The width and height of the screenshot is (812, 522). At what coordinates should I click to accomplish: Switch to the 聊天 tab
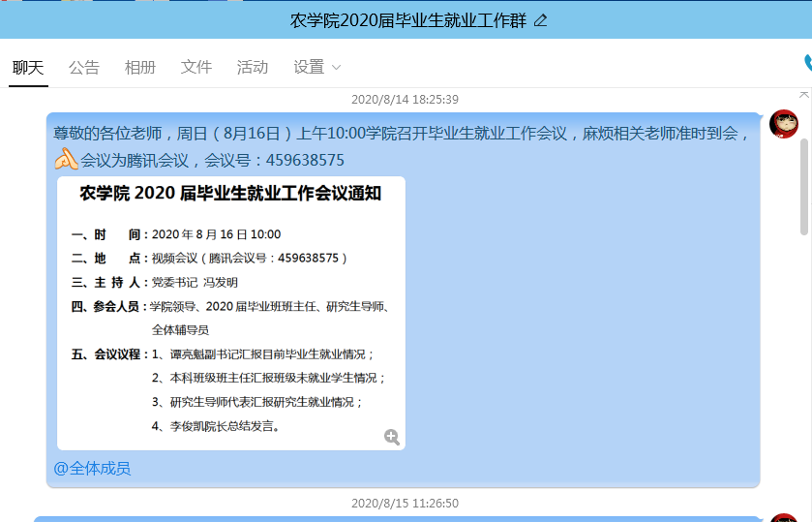tap(28, 67)
